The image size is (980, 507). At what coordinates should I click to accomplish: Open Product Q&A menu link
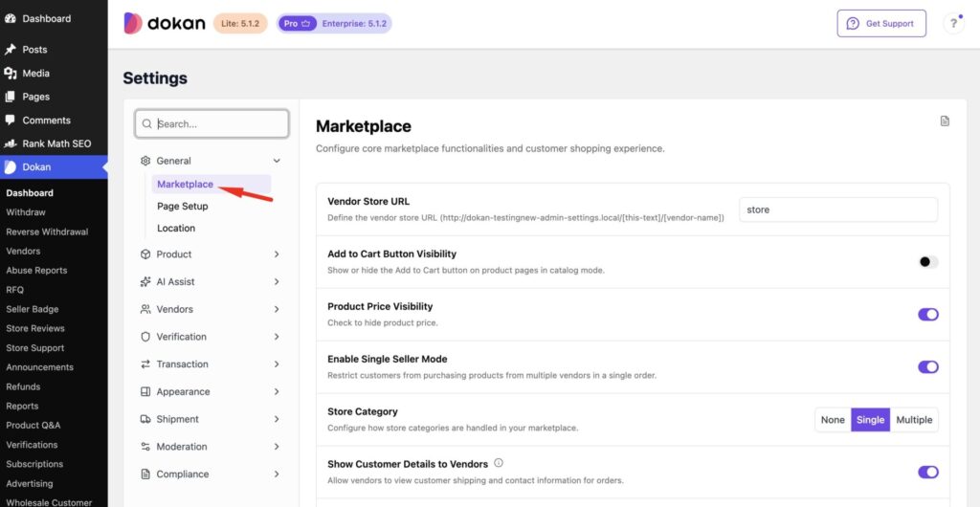(x=33, y=425)
